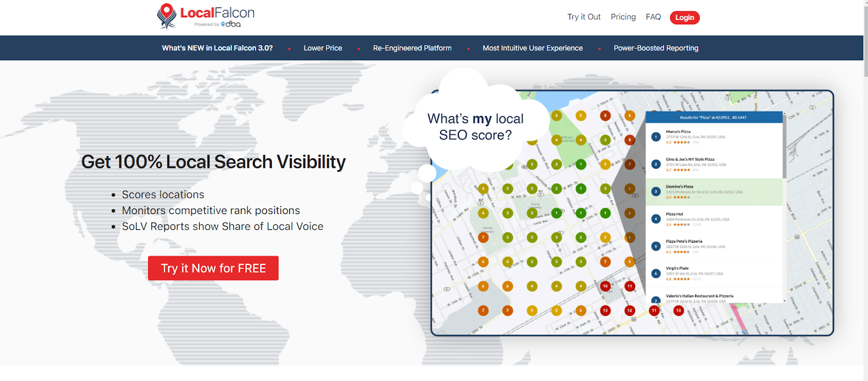
Task: Click rank 5 badge beside Pizza Pete's Pizzeria
Action: [656, 246]
